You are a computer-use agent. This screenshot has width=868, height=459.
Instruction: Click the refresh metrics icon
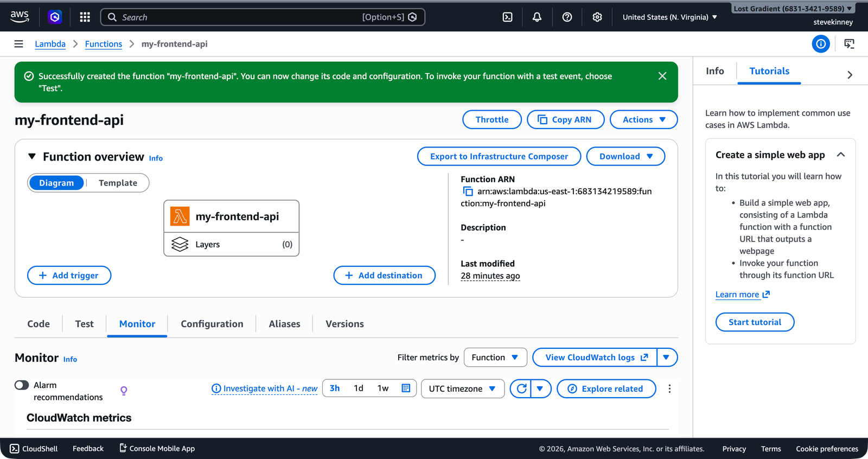[x=521, y=388]
